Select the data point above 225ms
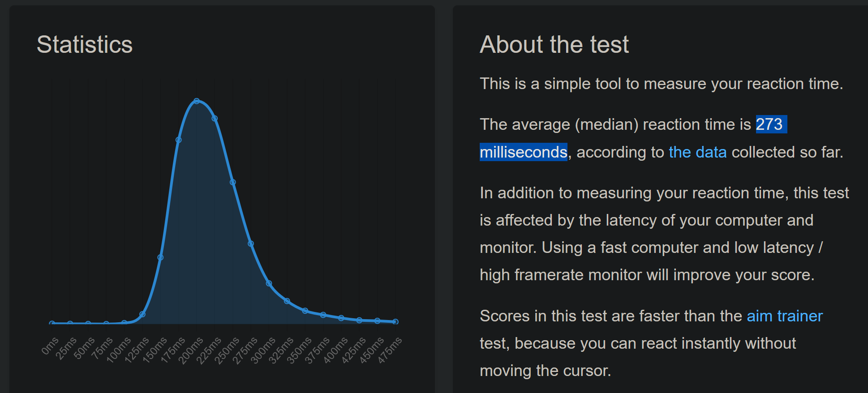868x393 pixels. tap(215, 119)
